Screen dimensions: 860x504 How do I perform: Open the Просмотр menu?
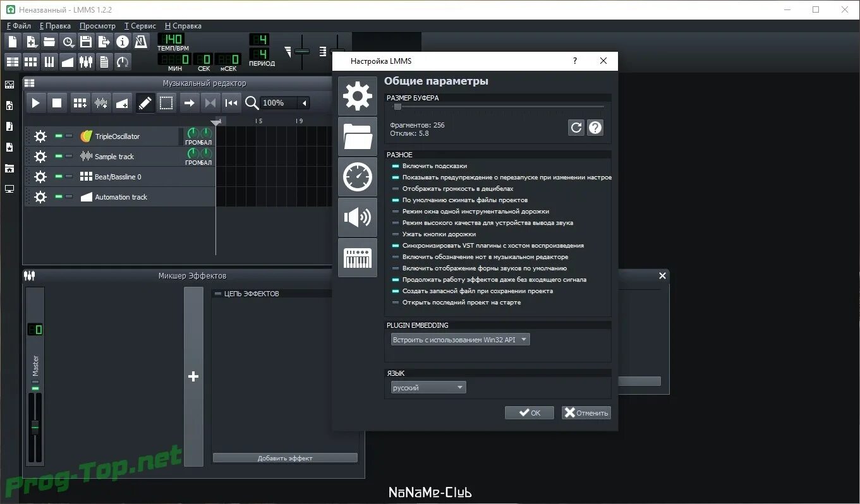tap(97, 26)
